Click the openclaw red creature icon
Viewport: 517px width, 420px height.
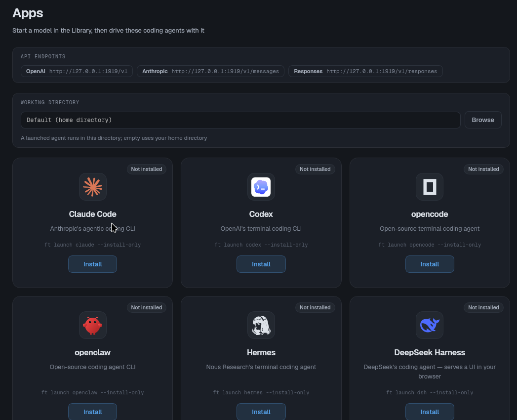click(93, 325)
